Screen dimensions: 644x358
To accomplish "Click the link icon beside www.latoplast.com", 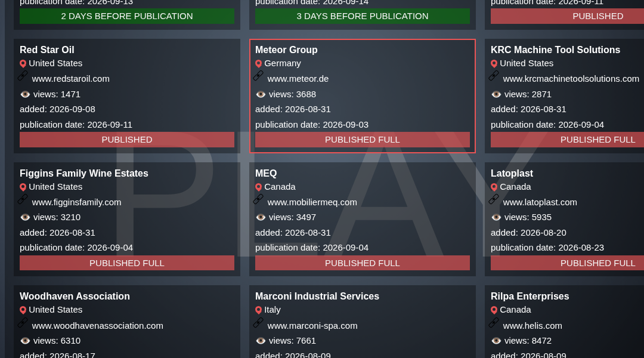I will click(x=494, y=199).
